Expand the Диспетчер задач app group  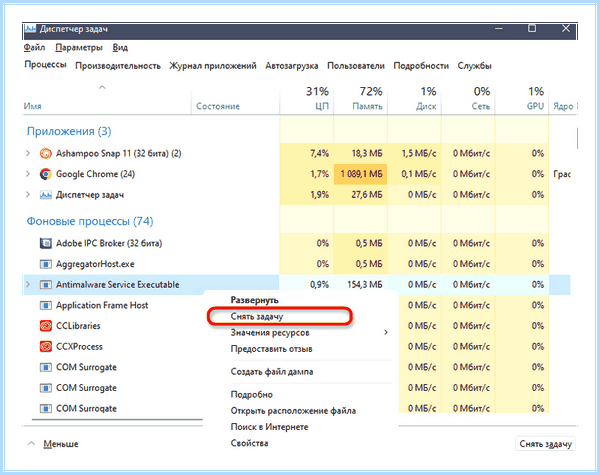pyautogui.click(x=28, y=195)
